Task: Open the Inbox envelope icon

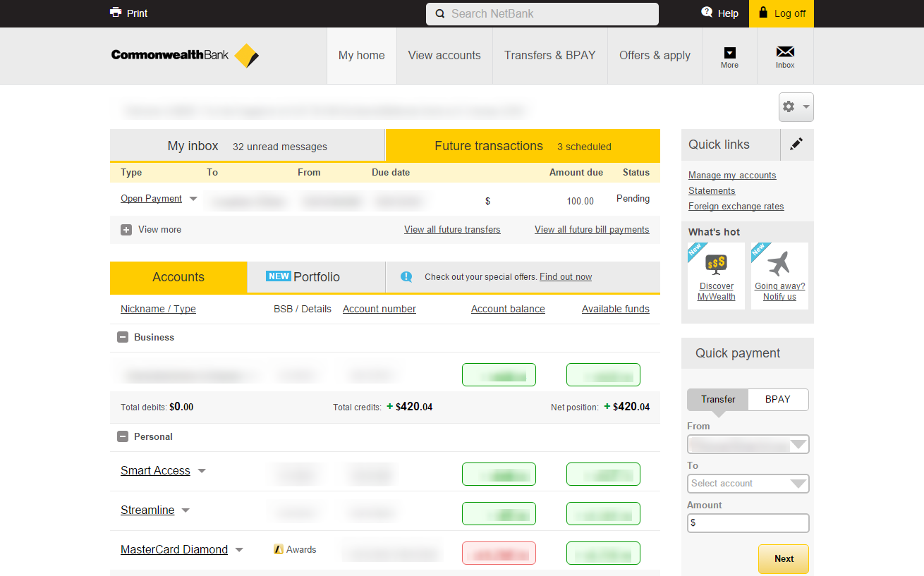Action: (785, 52)
